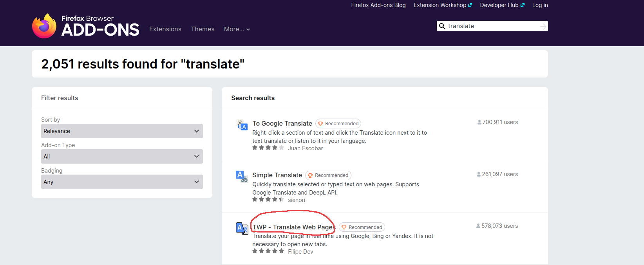Click the Recommended badge beside TWP

click(362, 227)
